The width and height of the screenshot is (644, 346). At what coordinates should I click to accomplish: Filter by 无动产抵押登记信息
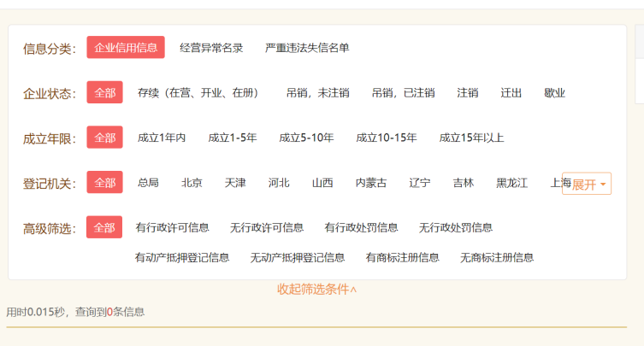[x=298, y=257]
